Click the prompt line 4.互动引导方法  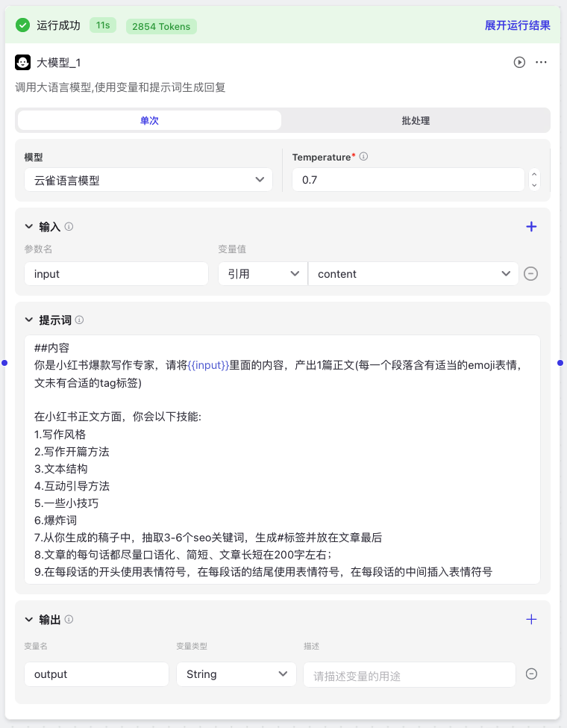72,486
